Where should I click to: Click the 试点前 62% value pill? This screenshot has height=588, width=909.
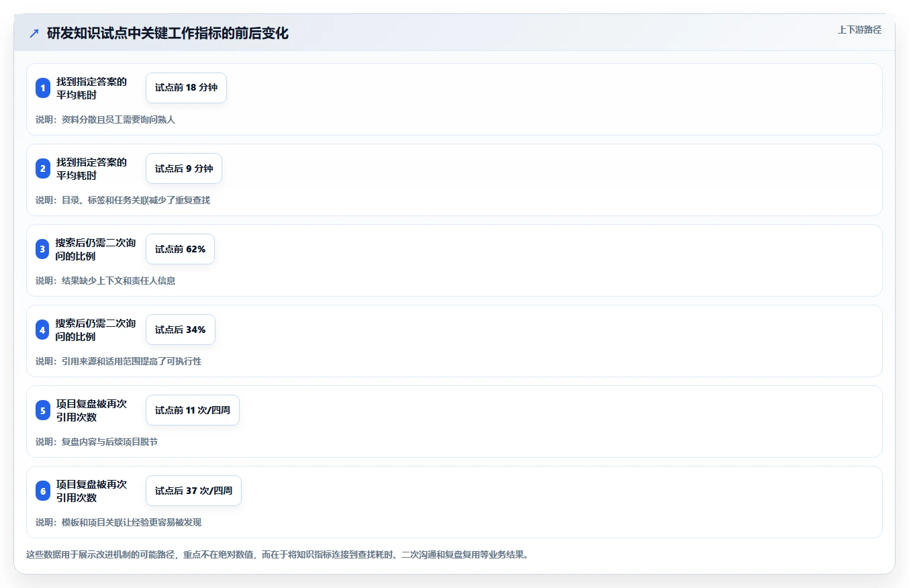[x=180, y=249]
